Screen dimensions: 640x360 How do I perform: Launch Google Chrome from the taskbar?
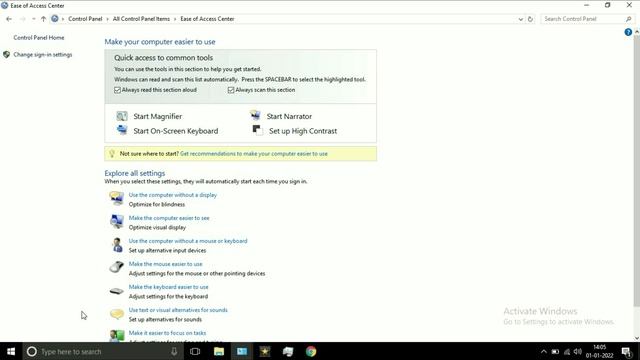311,351
